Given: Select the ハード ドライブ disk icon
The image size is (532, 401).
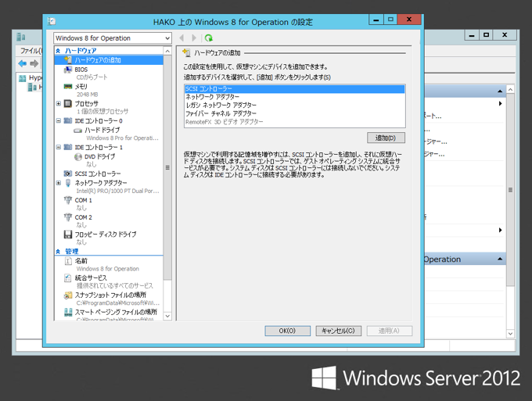Looking at the screenshot, I should pyautogui.click(x=78, y=131).
